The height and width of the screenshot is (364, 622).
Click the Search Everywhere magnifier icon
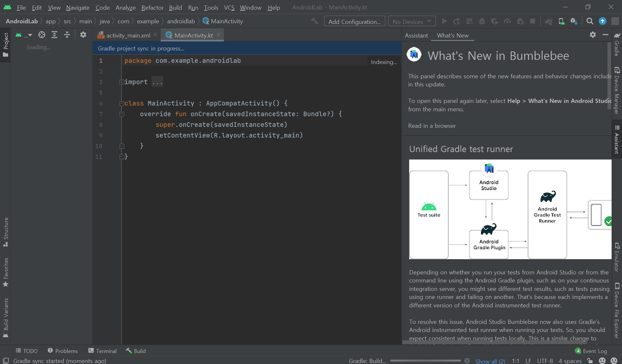[590, 21]
